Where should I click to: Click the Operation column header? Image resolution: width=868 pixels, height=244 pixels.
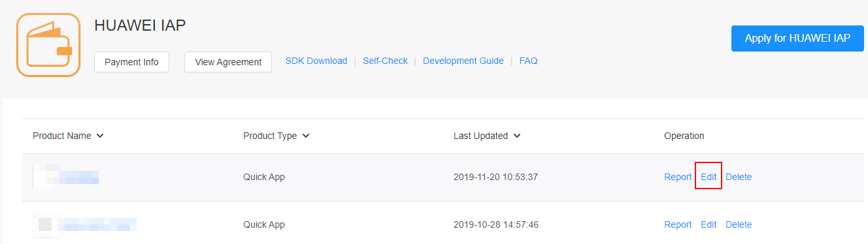[684, 136]
